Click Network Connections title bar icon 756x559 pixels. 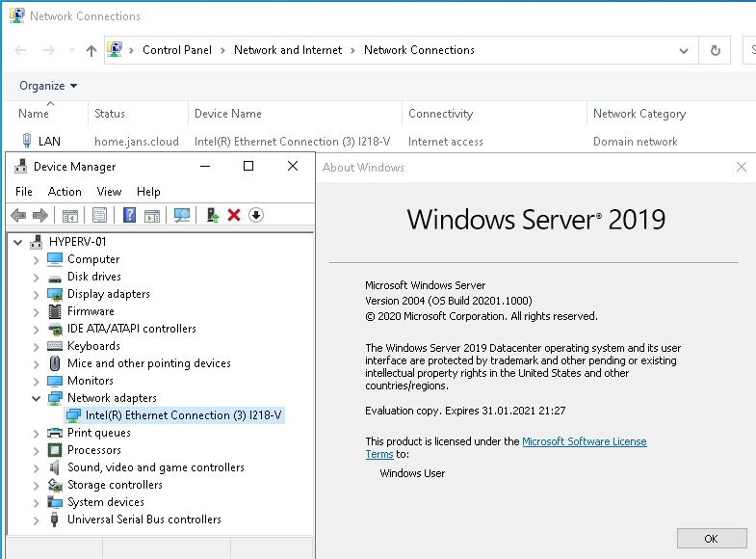(17, 15)
